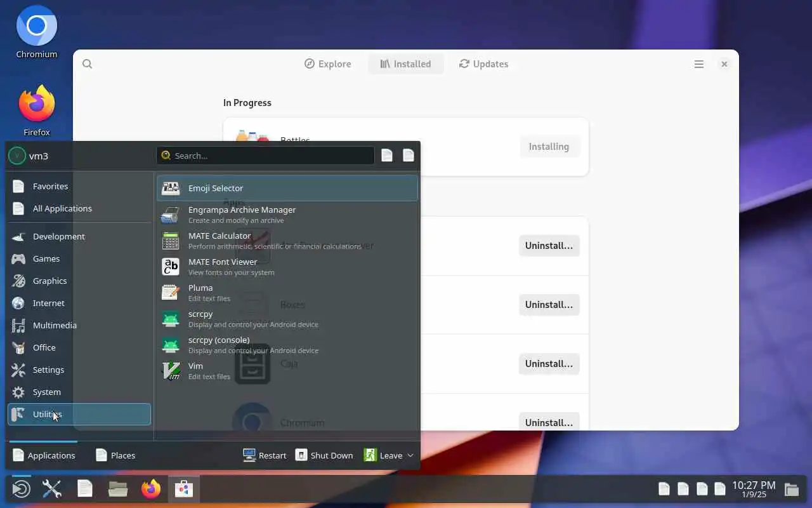The image size is (812, 508).
Task: Select Development category
Action: [x=79, y=236]
